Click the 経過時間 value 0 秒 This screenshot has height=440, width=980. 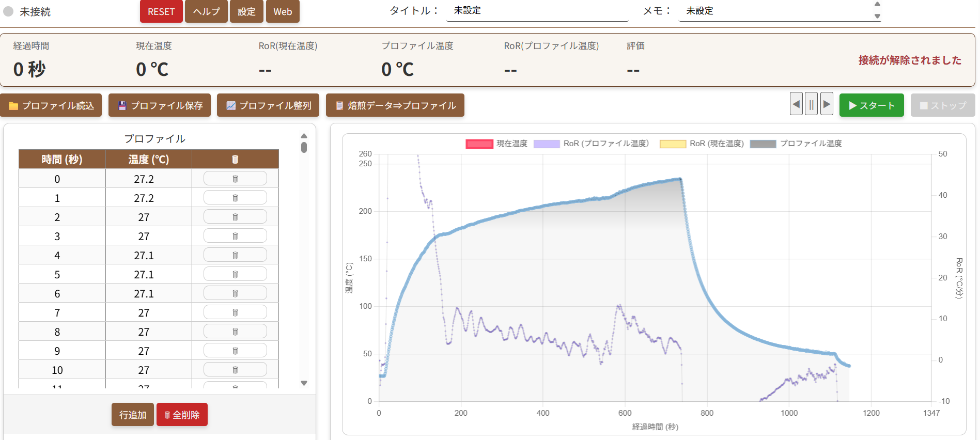[x=29, y=69]
